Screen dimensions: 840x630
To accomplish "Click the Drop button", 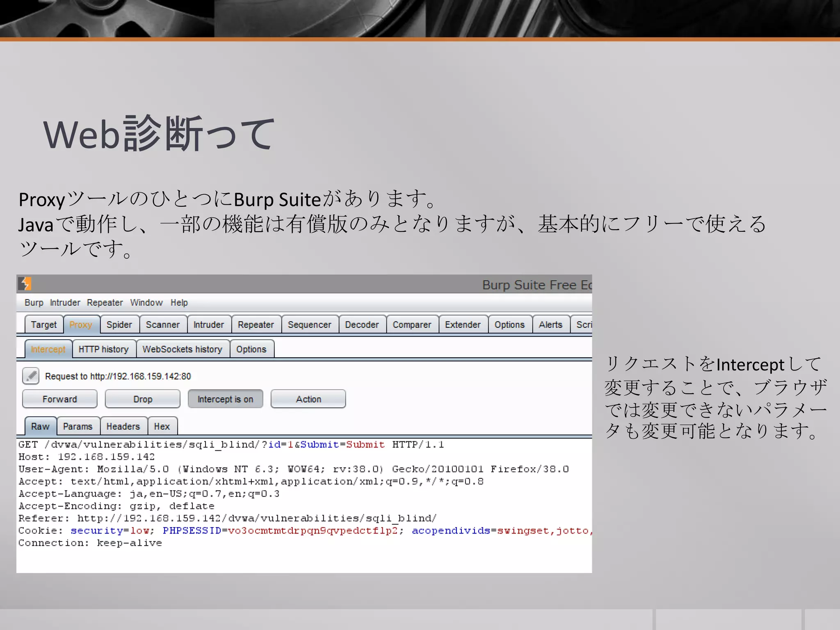I will point(143,399).
